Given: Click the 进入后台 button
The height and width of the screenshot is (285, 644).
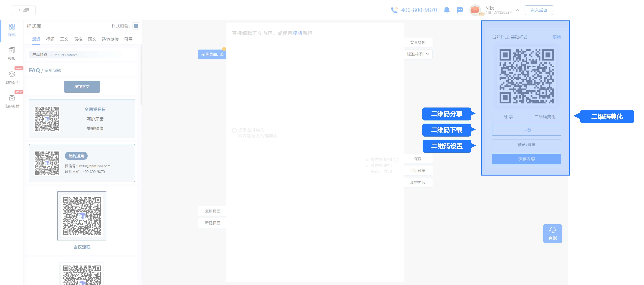Looking at the screenshot, I should tap(539, 10).
